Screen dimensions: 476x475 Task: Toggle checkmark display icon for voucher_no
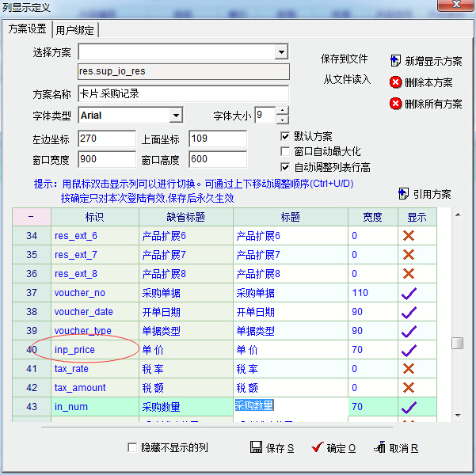pyautogui.click(x=409, y=293)
